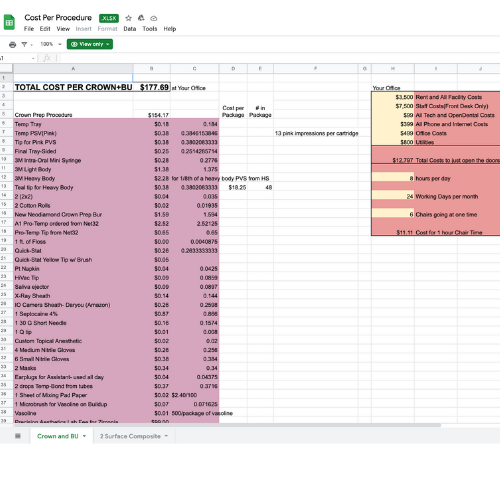Click the .XLSX file format badge
Image resolution: width=500 pixels, height=500 pixels.
coord(109,18)
